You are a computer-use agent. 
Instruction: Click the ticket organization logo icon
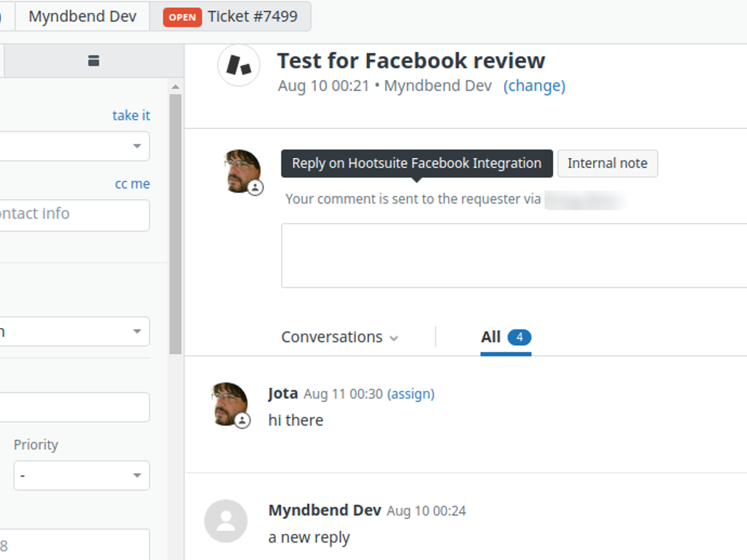point(239,65)
